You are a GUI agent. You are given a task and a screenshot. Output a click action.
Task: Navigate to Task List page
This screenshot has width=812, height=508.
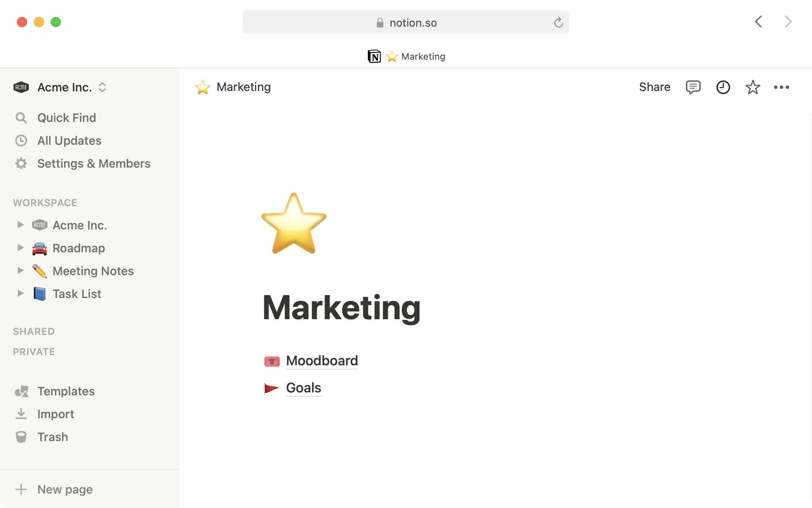coord(77,294)
